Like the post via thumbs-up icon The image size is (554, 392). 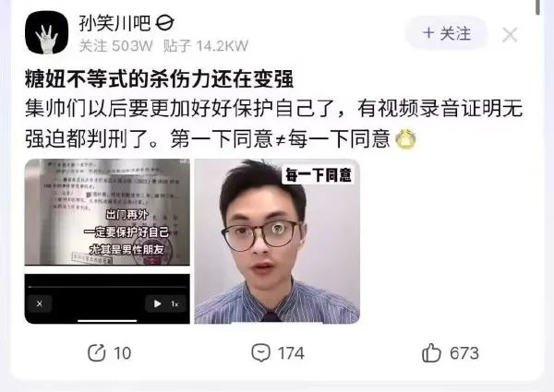[x=431, y=352]
